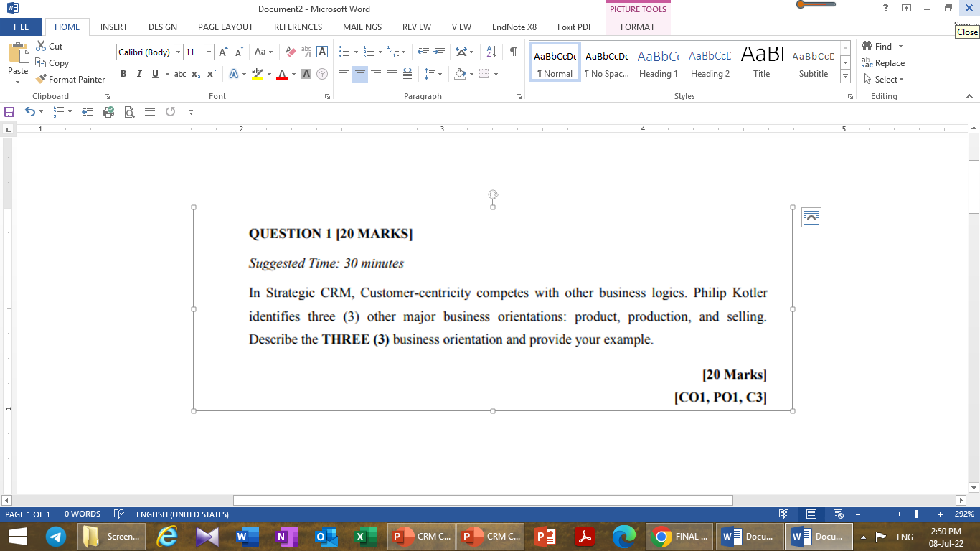Screen dimensions: 980x551
Task: Toggle italic formatting
Action: tap(139, 74)
